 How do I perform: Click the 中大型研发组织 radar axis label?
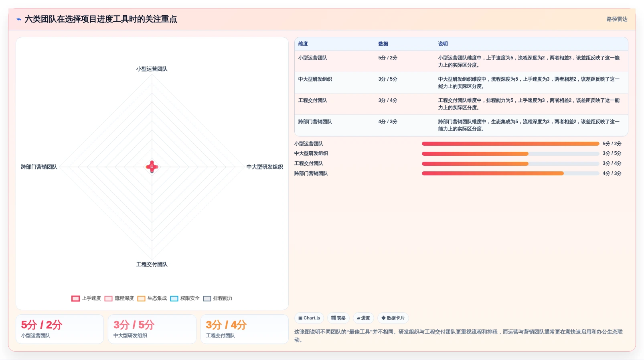[265, 167]
